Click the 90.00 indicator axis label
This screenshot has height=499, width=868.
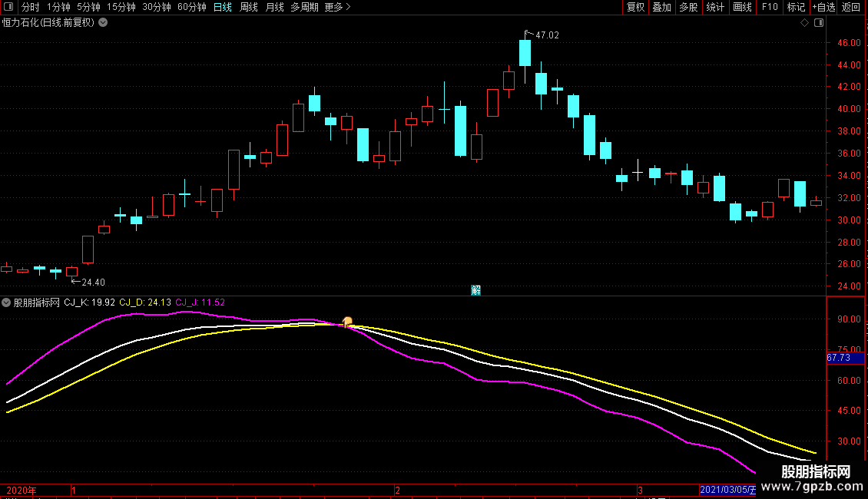[x=849, y=319]
